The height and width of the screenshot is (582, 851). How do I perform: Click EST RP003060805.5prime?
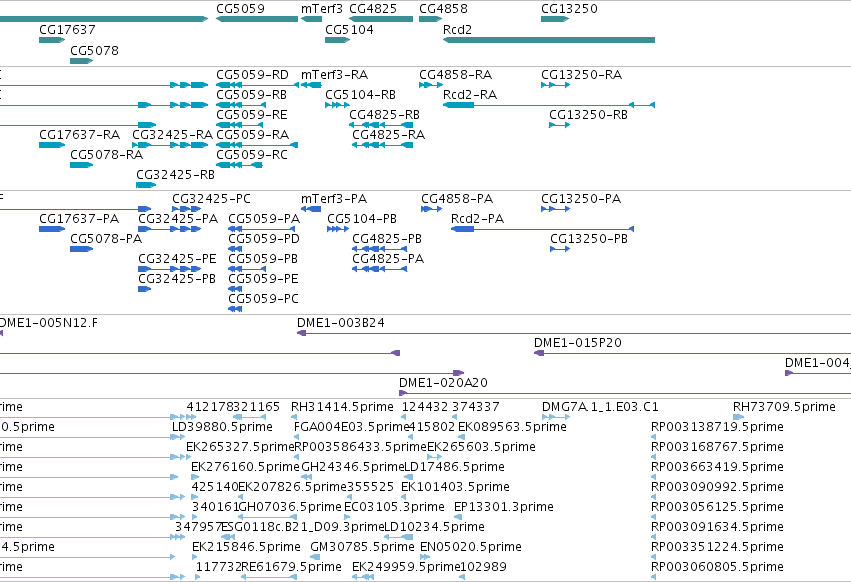coord(653,578)
